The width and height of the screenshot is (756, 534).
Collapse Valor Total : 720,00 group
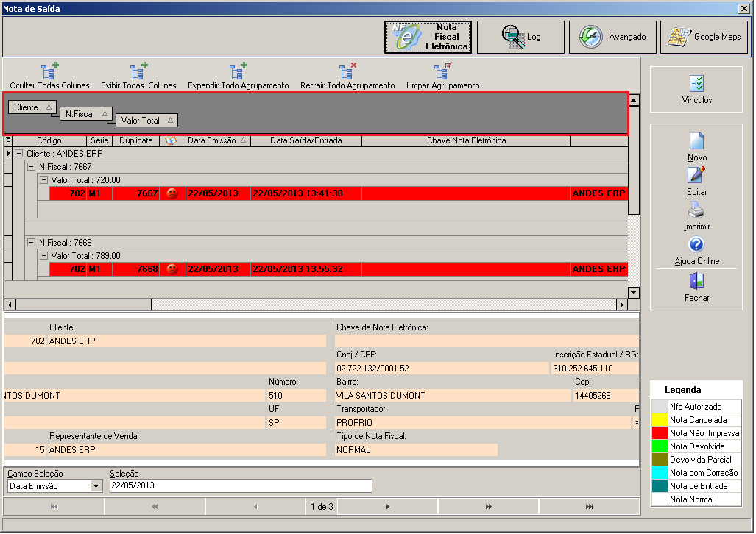click(44, 179)
